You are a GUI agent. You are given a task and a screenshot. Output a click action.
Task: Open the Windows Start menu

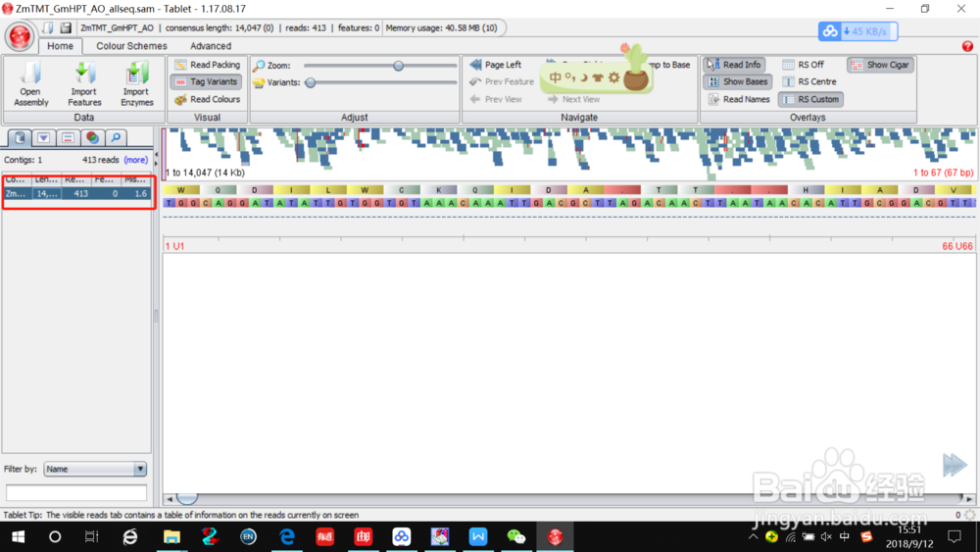point(18,537)
